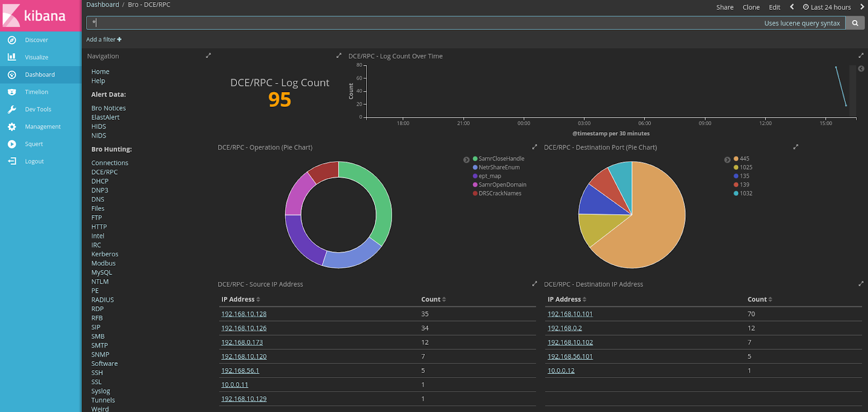
Task: Click the search magnifier button
Action: coord(855,23)
